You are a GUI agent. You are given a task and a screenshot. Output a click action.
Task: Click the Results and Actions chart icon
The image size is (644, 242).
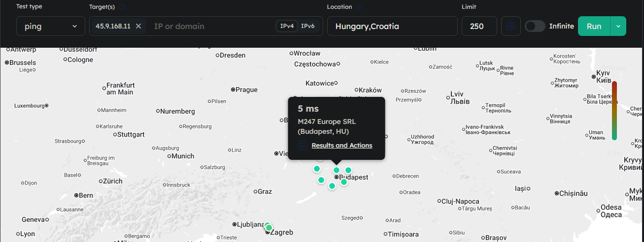point(303,146)
